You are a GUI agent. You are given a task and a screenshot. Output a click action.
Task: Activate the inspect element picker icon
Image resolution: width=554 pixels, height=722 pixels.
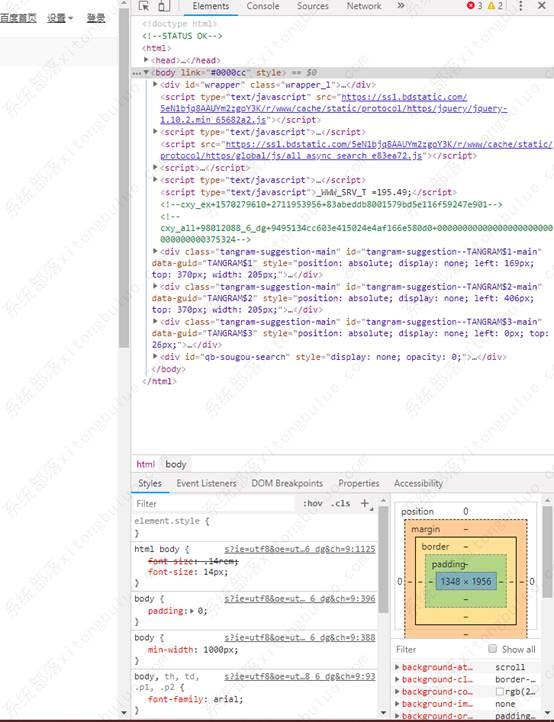[x=144, y=6]
